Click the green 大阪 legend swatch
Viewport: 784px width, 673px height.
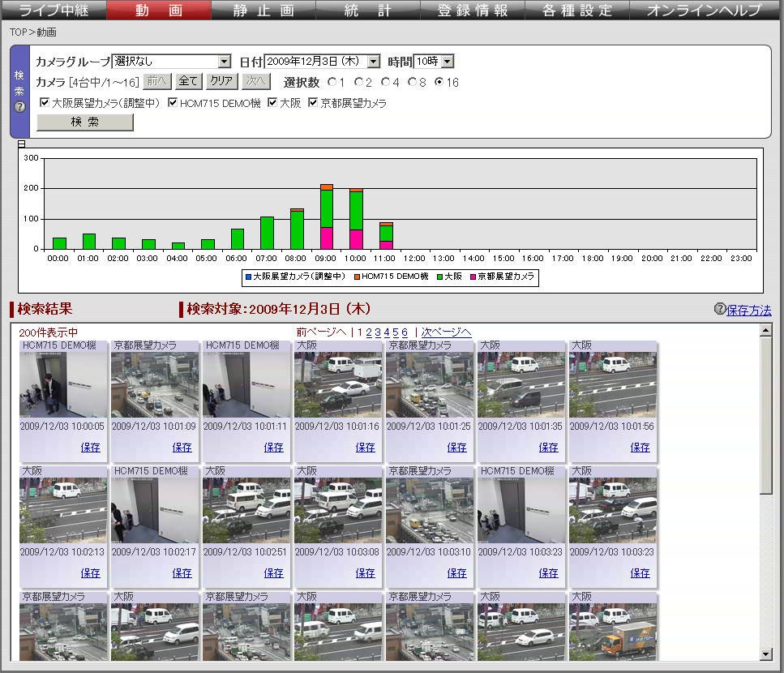[440, 277]
